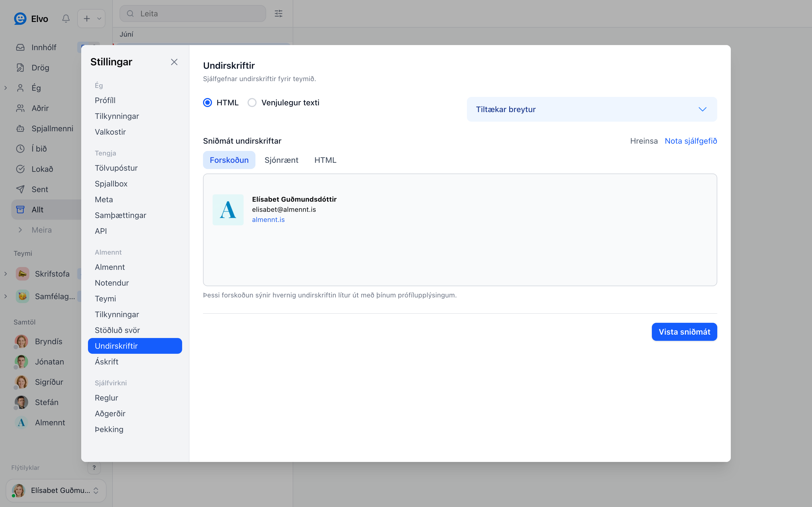Click the help question mark button
The width and height of the screenshot is (812, 507).
point(94,468)
